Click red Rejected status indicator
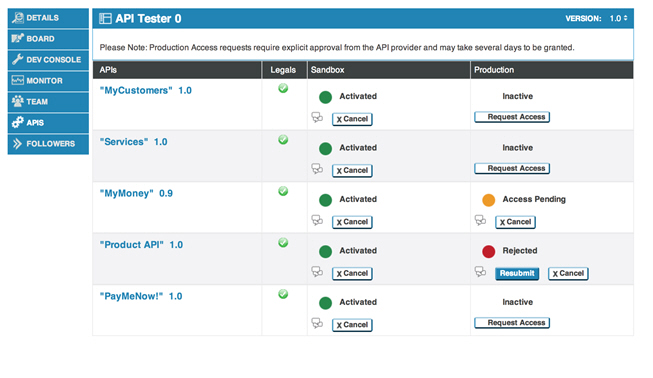 [x=489, y=251]
